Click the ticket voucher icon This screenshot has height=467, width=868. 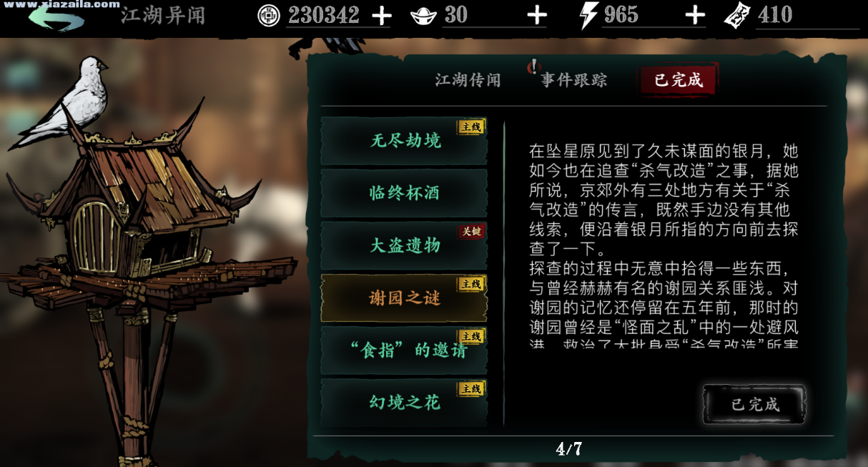pos(737,16)
